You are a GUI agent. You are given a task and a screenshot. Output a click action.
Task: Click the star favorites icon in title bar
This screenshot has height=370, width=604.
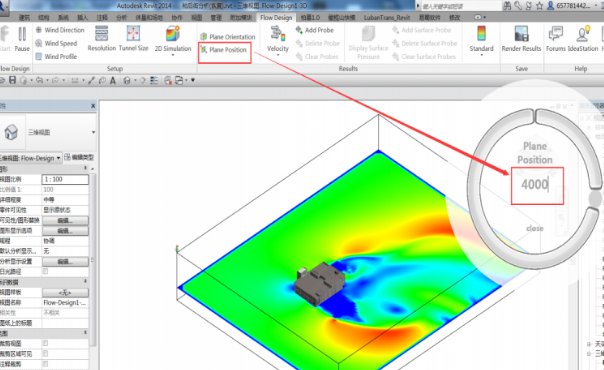click(x=539, y=5)
